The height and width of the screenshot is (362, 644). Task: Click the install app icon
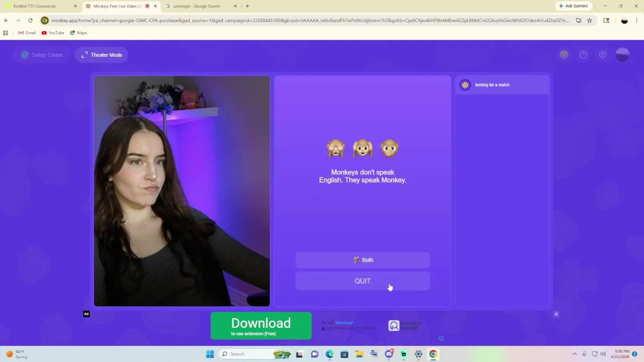[579, 21]
